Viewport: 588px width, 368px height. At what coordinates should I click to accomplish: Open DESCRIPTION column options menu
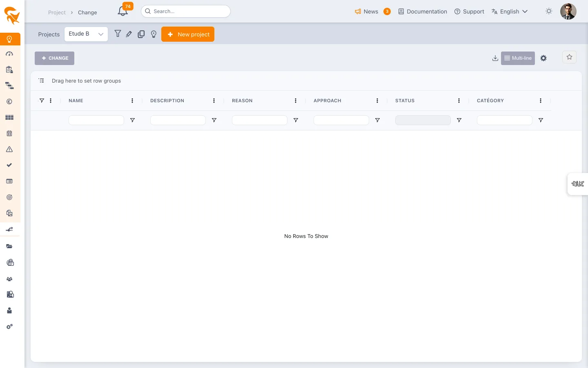coord(214,101)
